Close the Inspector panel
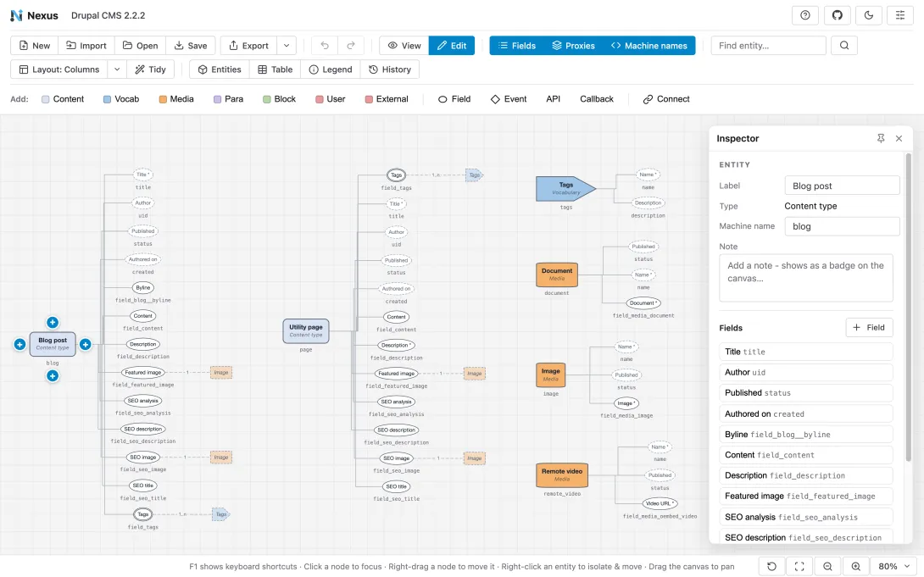Image resolution: width=924 pixels, height=577 pixels. coord(899,138)
